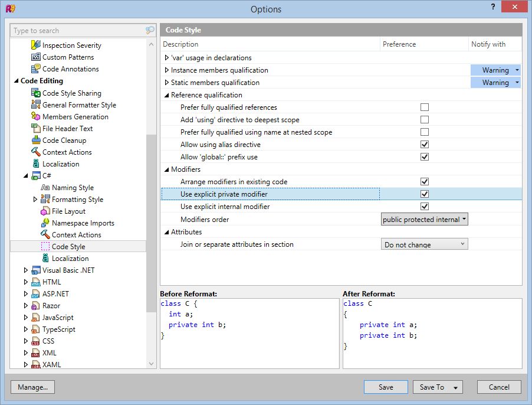Select General Formatter Style in tree
This screenshot has height=405, width=532.
[79, 105]
